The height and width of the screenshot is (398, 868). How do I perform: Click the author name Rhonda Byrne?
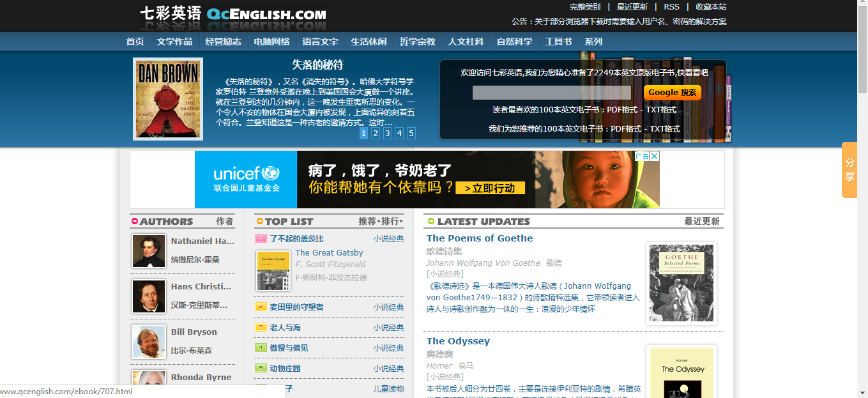tap(201, 378)
